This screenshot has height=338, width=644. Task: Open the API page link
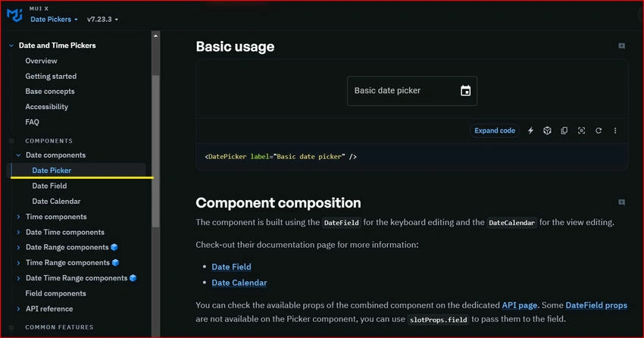(519, 305)
